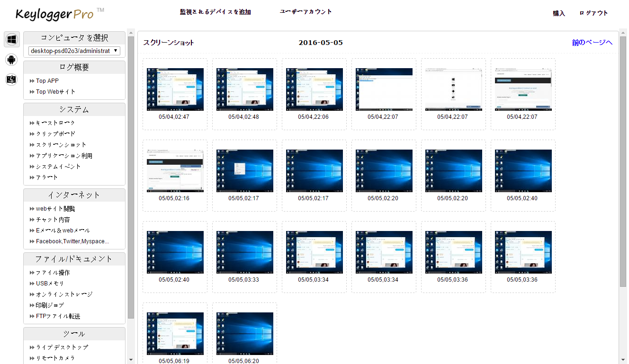This screenshot has height=364, width=629.
Task: Open アラート entry
Action: [47, 178]
